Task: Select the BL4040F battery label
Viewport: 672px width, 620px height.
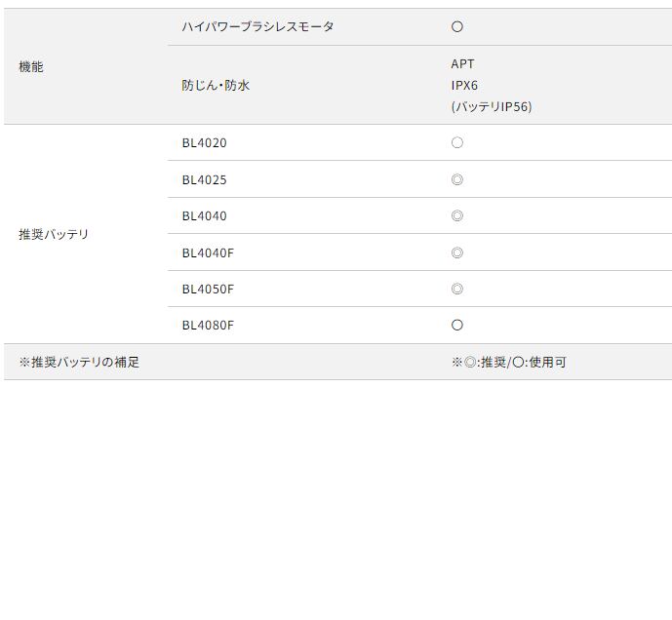Action: click(x=208, y=253)
